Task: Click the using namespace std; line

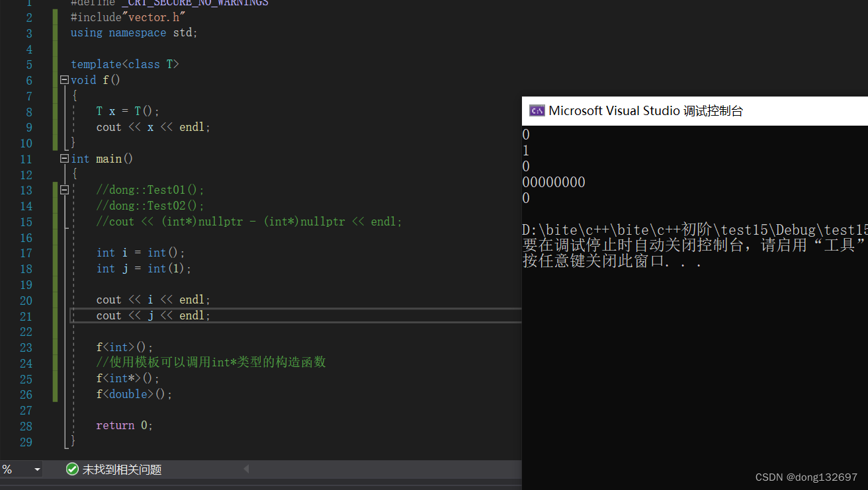Action: pyautogui.click(x=134, y=32)
